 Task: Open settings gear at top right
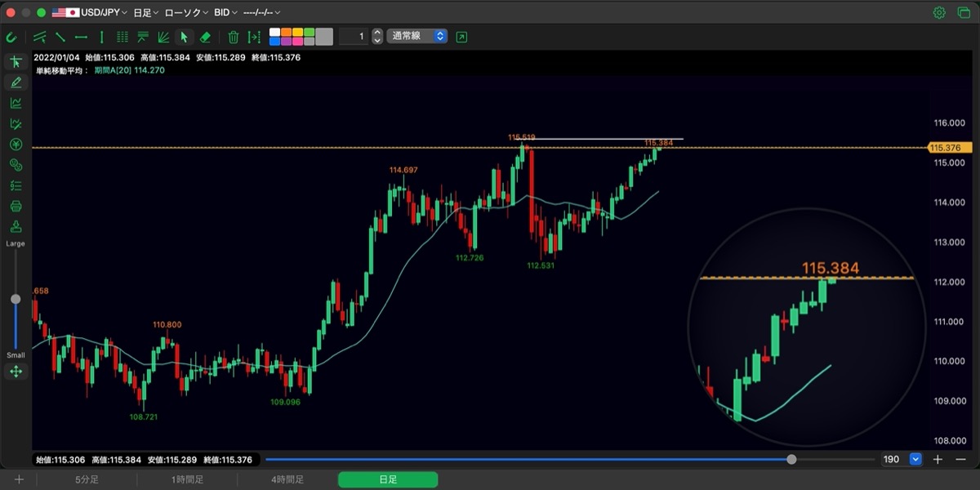[x=939, y=13]
